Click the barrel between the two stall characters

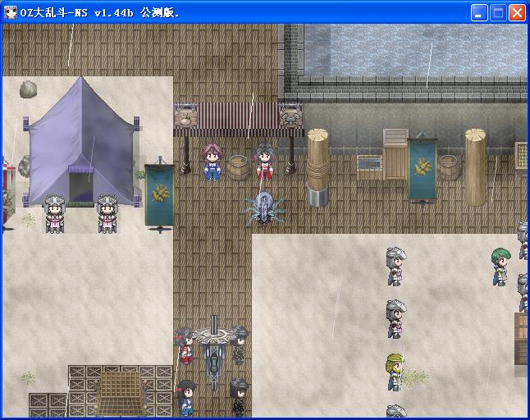pos(238,167)
